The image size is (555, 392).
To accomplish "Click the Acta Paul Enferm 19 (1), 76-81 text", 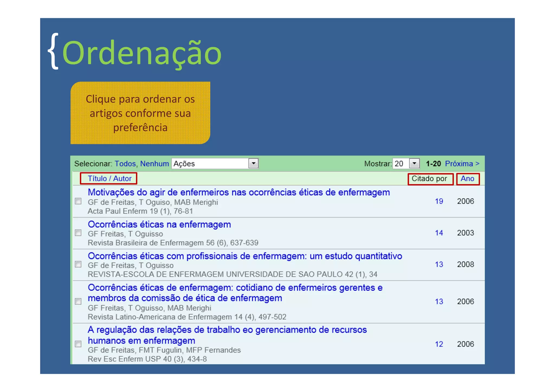I will [x=140, y=211].
